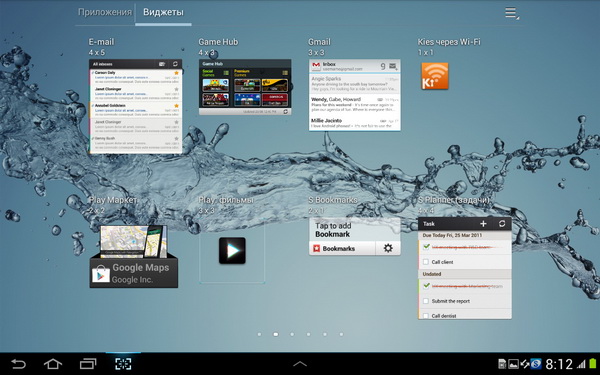This screenshot has width=600, height=375.
Task: Tap the Play фильмы play icon
Action: tap(232, 251)
